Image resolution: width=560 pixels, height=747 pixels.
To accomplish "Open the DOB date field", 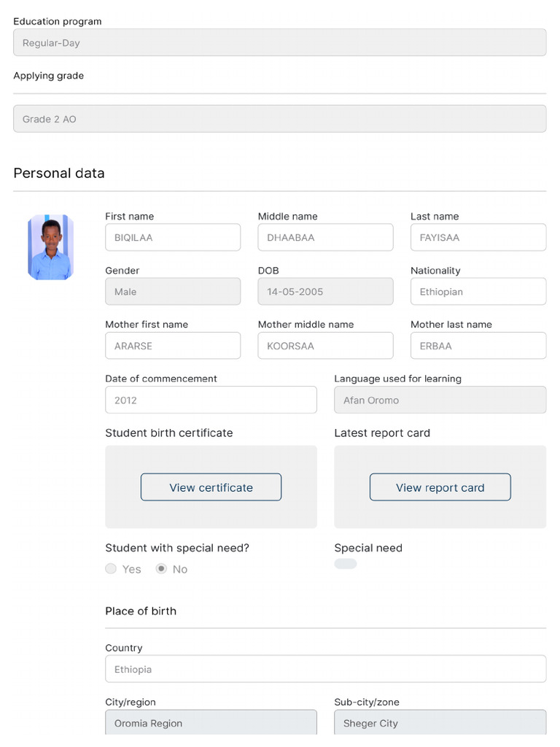I will [x=325, y=292].
